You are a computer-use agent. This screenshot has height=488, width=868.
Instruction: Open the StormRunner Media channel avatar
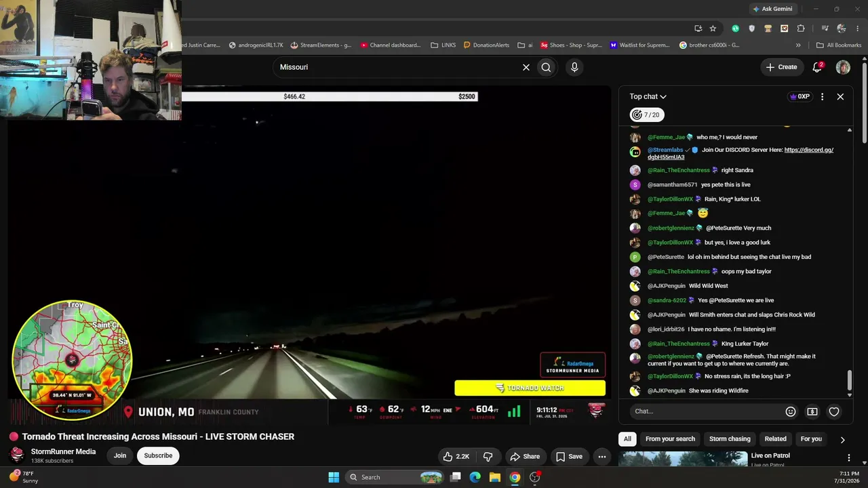point(17,455)
